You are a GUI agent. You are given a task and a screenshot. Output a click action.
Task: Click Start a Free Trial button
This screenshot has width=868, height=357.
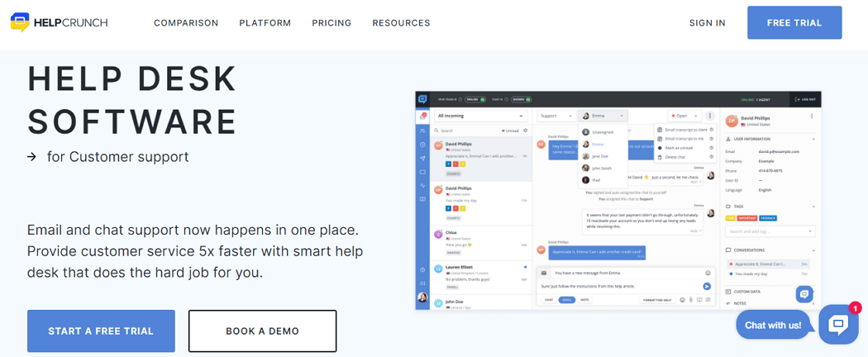(101, 331)
